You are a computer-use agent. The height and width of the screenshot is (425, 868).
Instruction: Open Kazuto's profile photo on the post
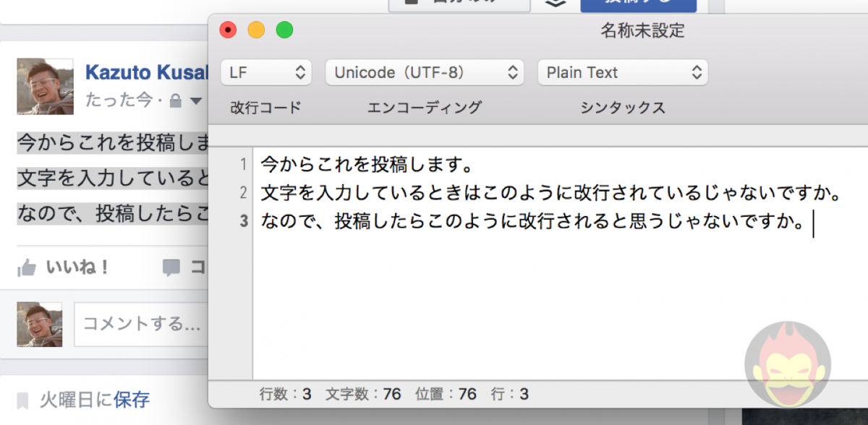(x=45, y=87)
